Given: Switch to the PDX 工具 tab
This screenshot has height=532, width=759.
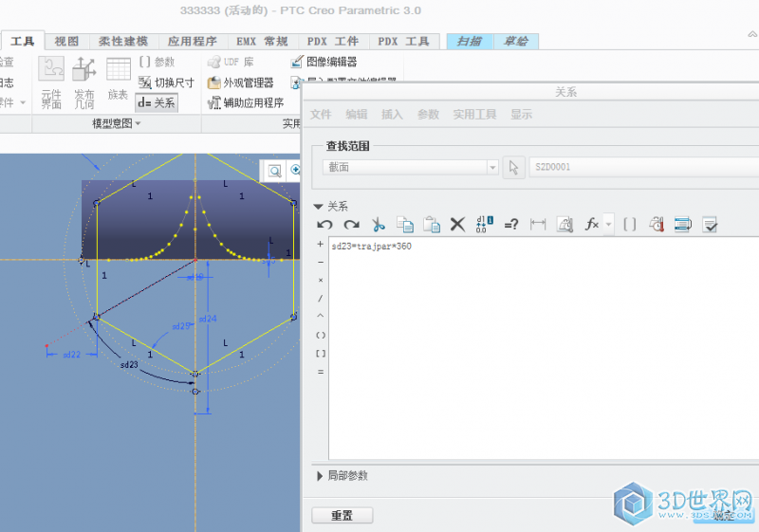Looking at the screenshot, I should 404,41.
